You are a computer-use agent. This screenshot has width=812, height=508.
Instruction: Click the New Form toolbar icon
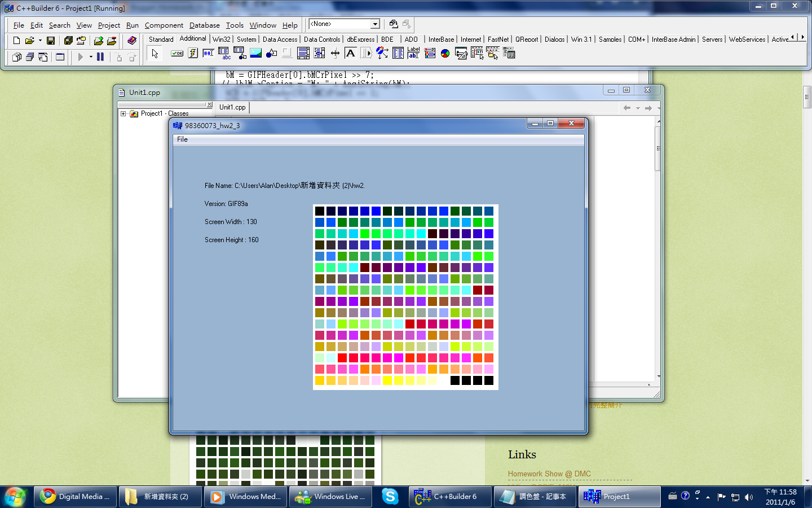(60, 57)
